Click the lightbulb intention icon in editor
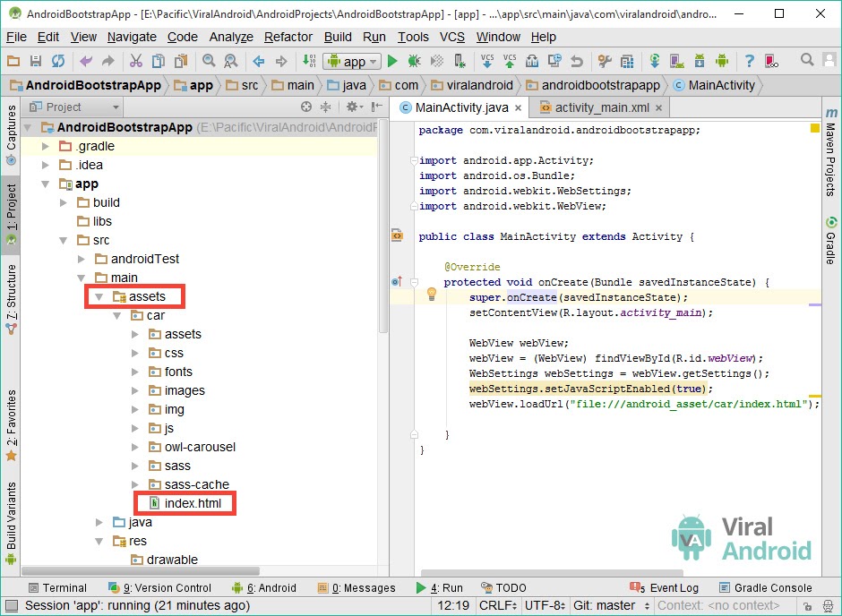 [x=431, y=294]
